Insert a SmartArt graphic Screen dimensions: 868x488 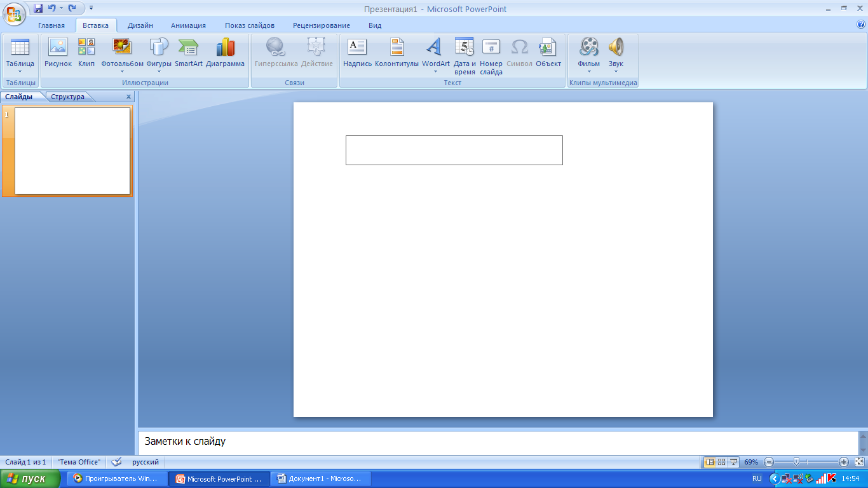pos(189,55)
